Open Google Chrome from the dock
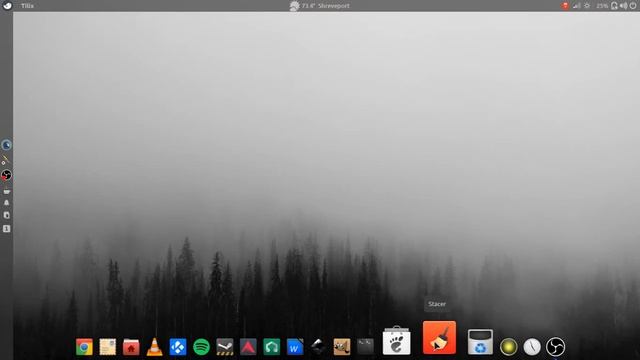This screenshot has width=640, height=360. click(84, 347)
